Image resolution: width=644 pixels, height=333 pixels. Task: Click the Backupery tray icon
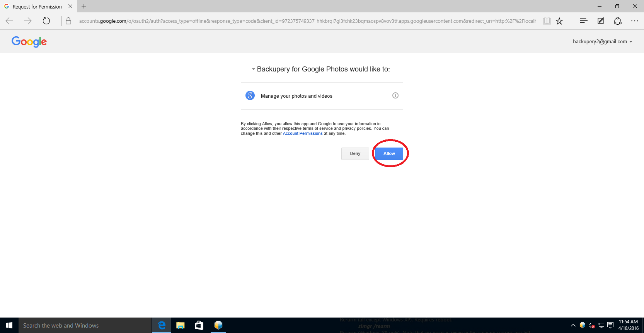582,325
